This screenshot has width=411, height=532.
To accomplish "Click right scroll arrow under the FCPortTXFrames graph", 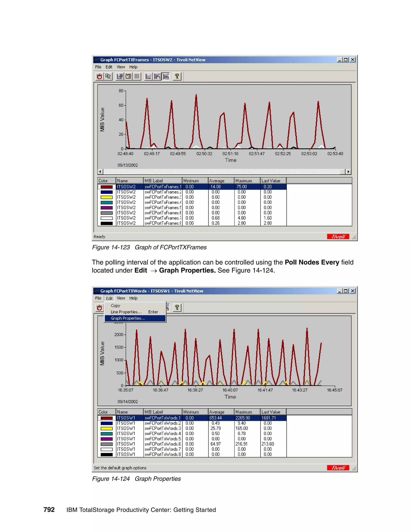I will coord(348,172).
